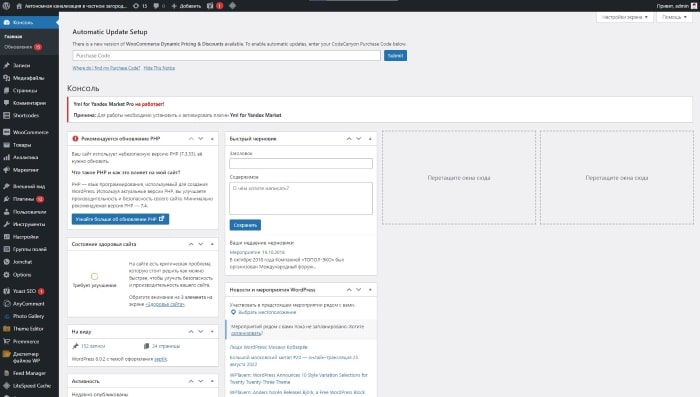Click the Submit purchase code button
The image size is (700, 397).
click(x=395, y=55)
